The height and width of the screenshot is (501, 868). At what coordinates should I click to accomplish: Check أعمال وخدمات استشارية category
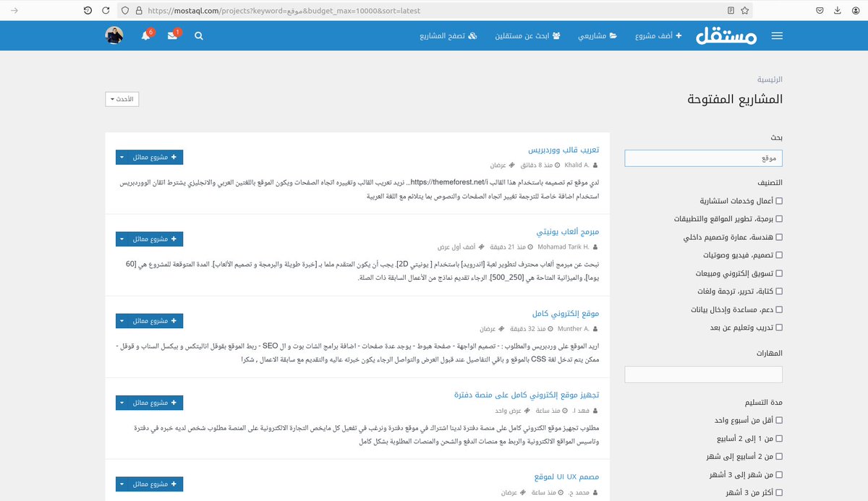tap(778, 201)
